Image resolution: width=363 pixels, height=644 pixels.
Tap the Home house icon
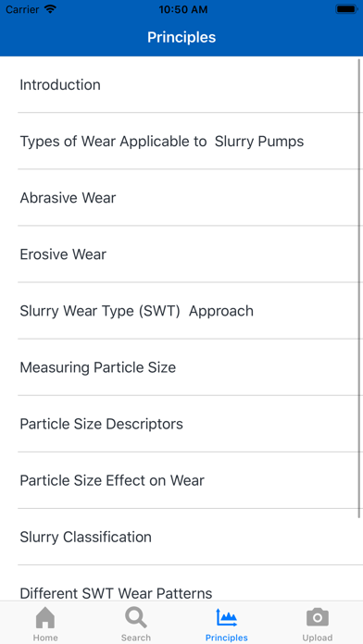point(45,618)
